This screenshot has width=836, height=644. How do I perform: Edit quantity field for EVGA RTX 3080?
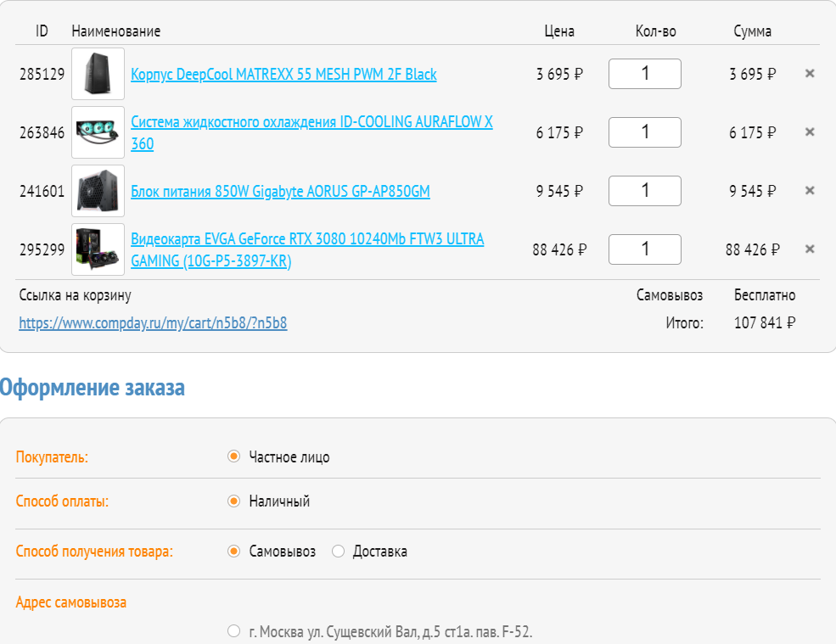point(644,249)
